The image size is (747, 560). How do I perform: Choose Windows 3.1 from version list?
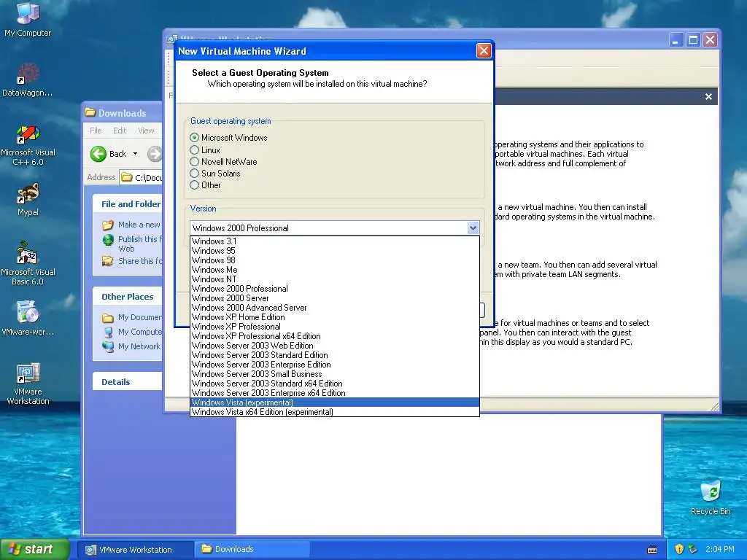[x=334, y=241]
